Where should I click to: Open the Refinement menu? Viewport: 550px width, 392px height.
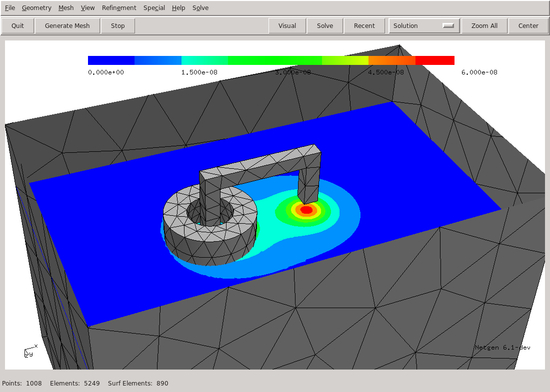[x=119, y=8]
